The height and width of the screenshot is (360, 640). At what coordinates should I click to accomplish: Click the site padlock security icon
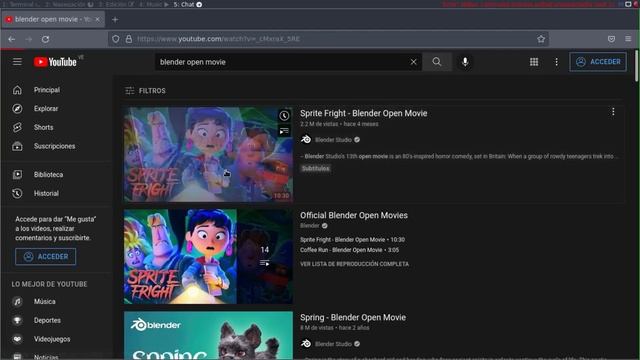click(x=129, y=39)
